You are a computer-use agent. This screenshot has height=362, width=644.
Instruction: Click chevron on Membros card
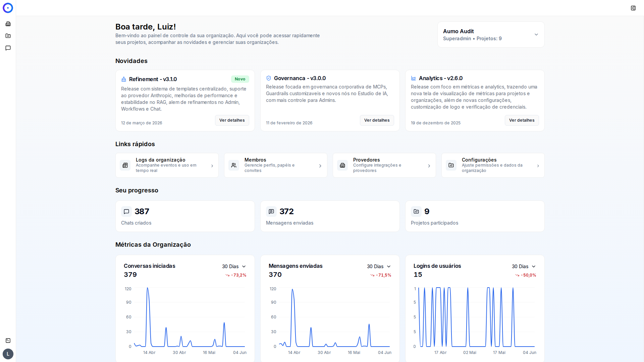pos(320,166)
